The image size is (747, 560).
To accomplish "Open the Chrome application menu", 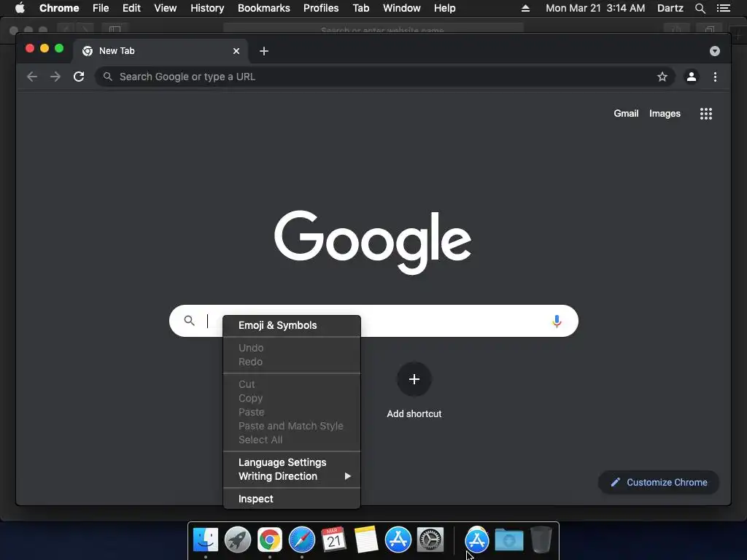I will tap(59, 8).
